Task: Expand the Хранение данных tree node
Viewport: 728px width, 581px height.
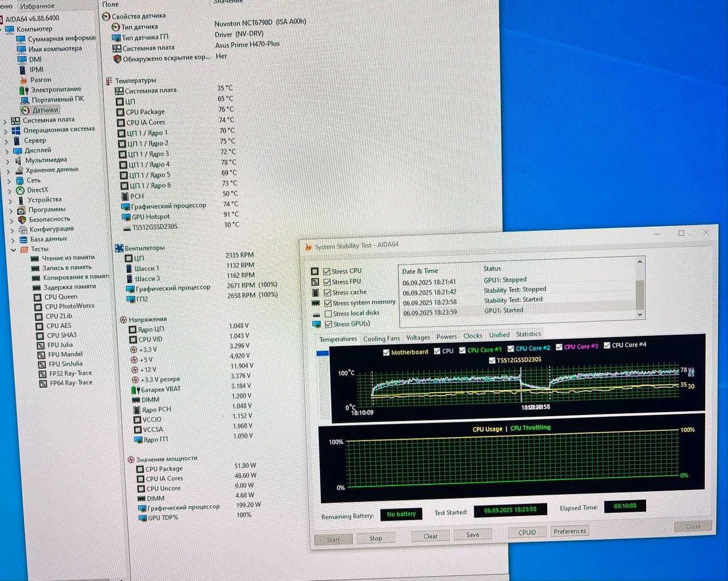Action: [8, 171]
